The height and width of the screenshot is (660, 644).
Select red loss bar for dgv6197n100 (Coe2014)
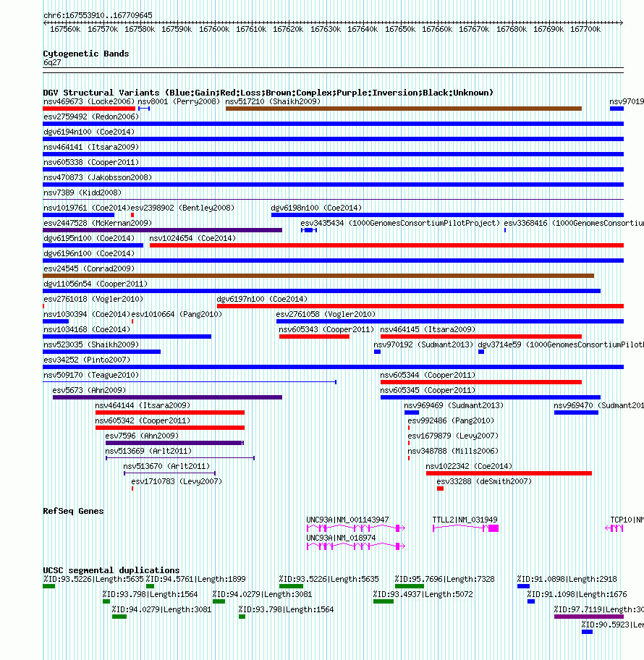click(420, 306)
